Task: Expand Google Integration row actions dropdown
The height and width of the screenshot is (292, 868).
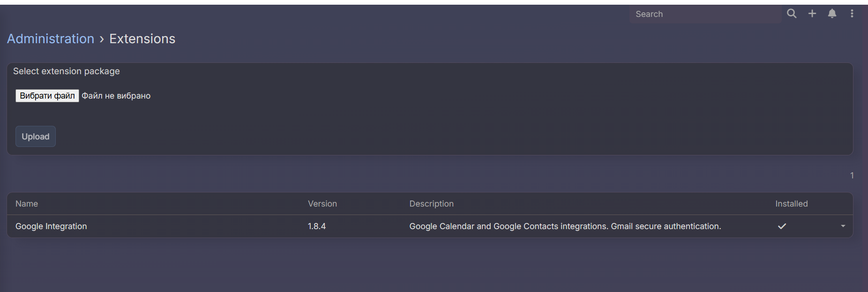Action: pyautogui.click(x=843, y=226)
